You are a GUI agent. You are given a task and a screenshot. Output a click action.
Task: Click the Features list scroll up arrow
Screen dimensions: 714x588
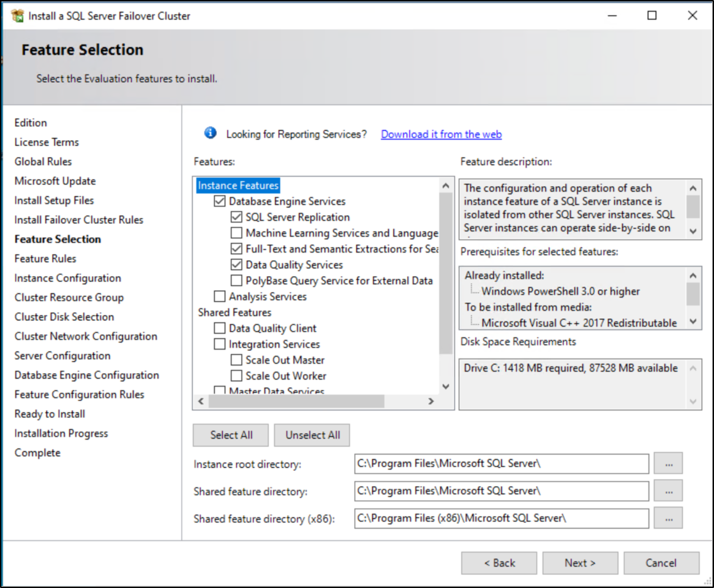(x=446, y=186)
